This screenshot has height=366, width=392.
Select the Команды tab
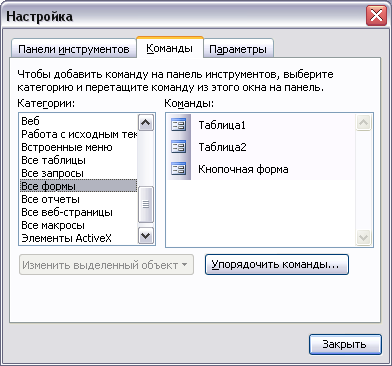click(169, 48)
